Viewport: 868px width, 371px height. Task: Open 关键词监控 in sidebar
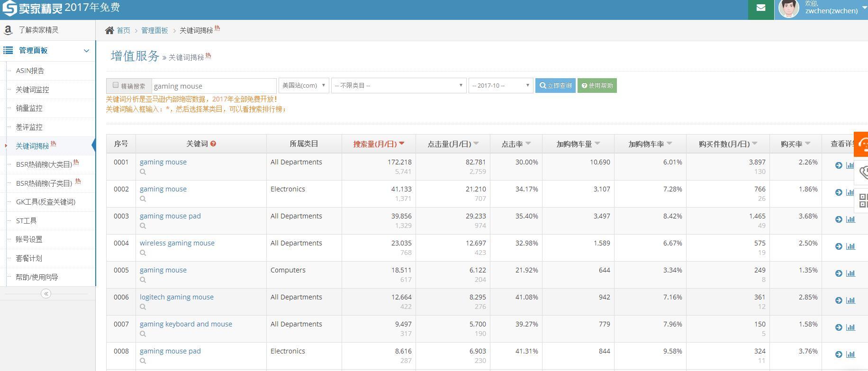tap(32, 90)
